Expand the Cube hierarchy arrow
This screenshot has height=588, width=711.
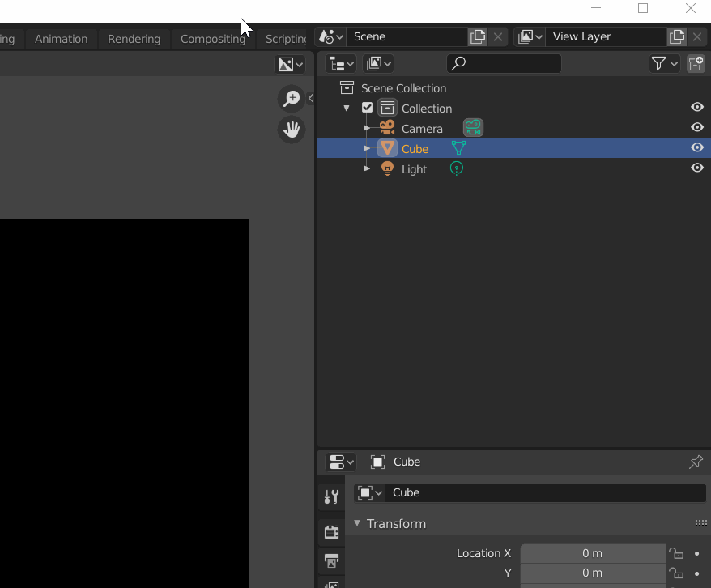click(366, 148)
